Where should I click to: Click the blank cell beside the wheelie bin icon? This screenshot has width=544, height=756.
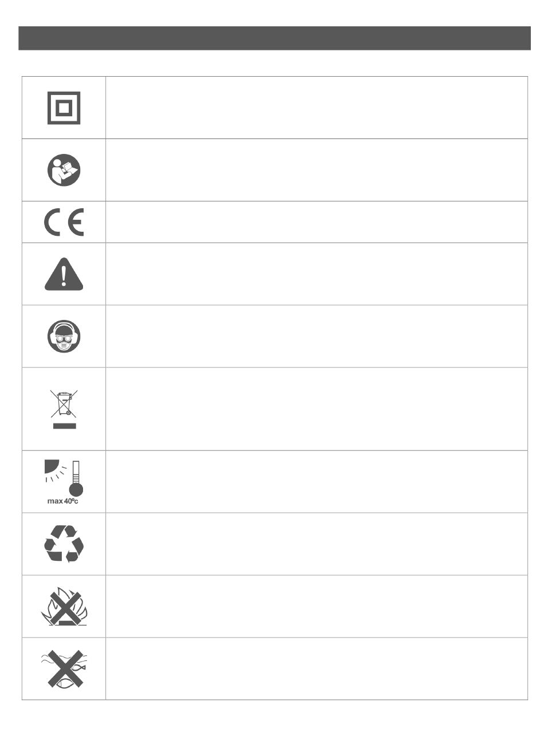click(x=316, y=409)
